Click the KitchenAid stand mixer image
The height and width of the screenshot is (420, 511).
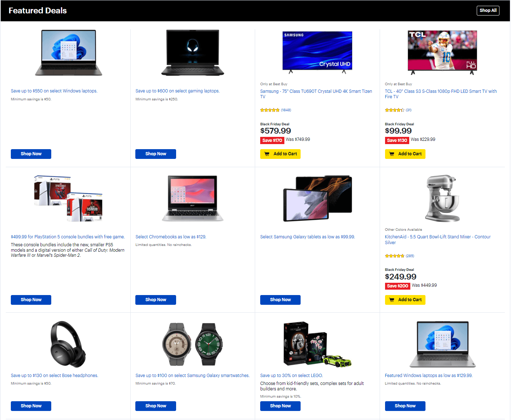pos(442,198)
